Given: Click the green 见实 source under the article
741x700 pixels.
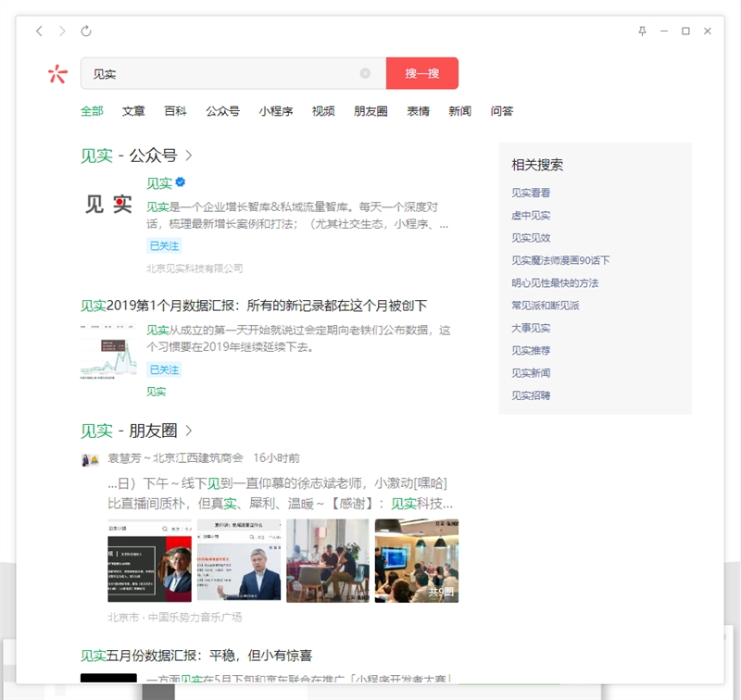Looking at the screenshot, I should [x=156, y=392].
